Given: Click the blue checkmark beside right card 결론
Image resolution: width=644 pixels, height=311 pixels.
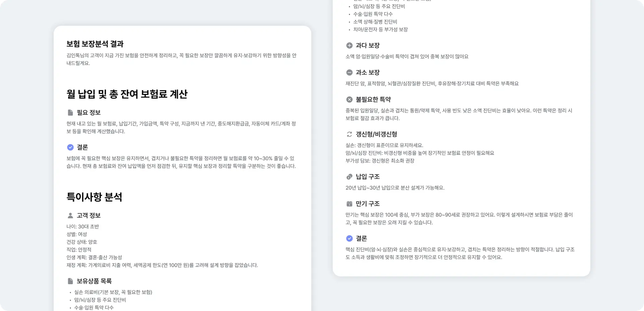Looking at the screenshot, I should (349, 239).
